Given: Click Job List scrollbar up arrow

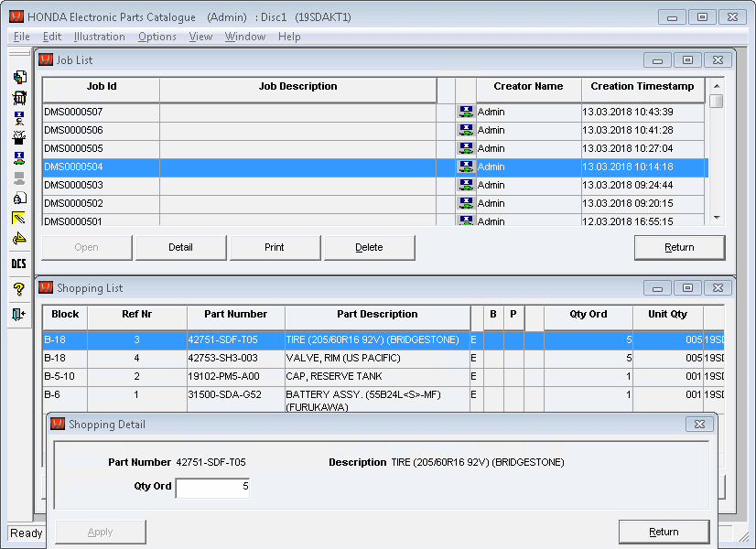Looking at the screenshot, I should (x=717, y=86).
